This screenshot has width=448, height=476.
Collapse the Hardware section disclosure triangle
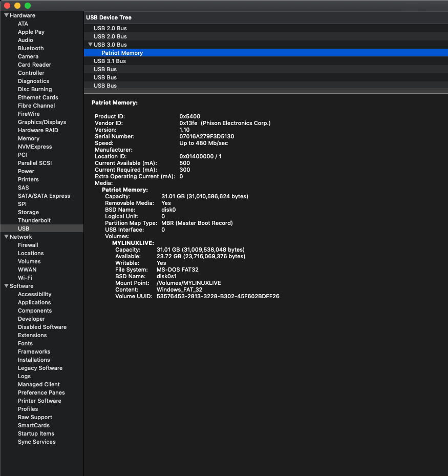pyautogui.click(x=6, y=15)
